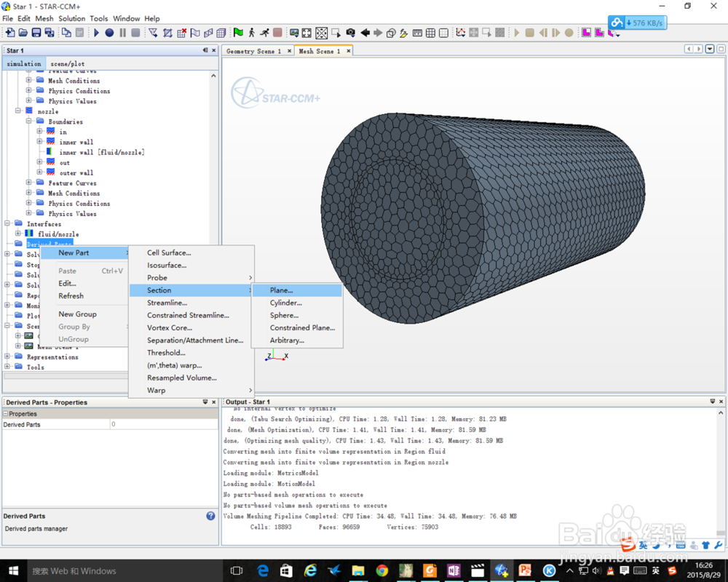Click Refresh in the context menu
This screenshot has width=728, height=582.
[x=84, y=295]
